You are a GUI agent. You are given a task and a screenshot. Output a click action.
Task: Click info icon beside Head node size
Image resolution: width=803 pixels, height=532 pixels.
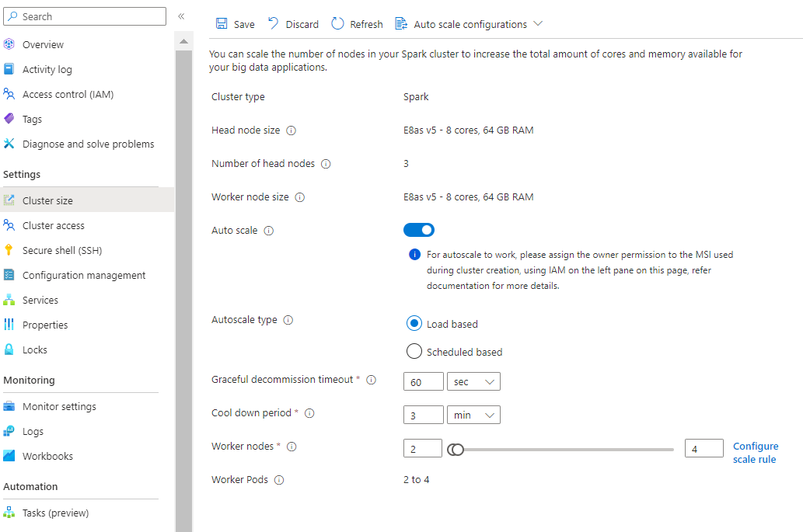coord(291,130)
